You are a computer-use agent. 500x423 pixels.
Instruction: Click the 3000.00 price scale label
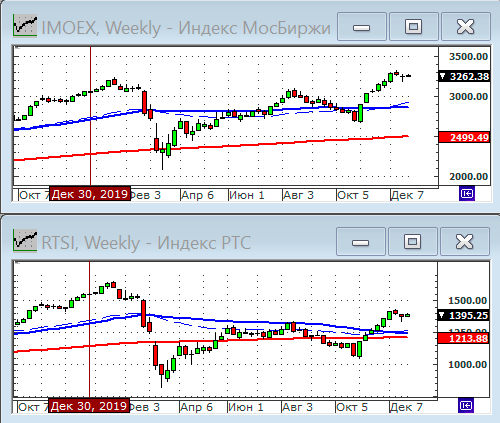coord(468,97)
